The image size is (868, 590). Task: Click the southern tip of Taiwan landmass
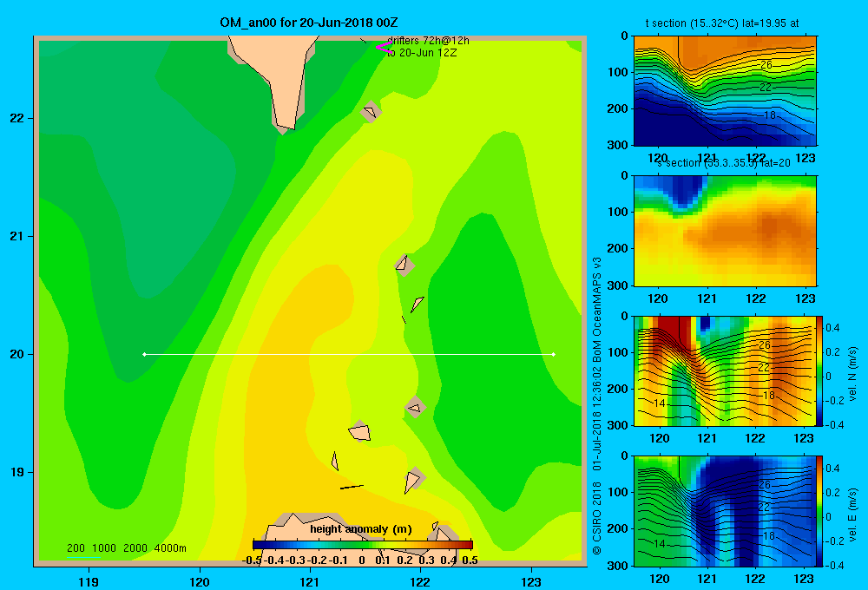point(286,126)
